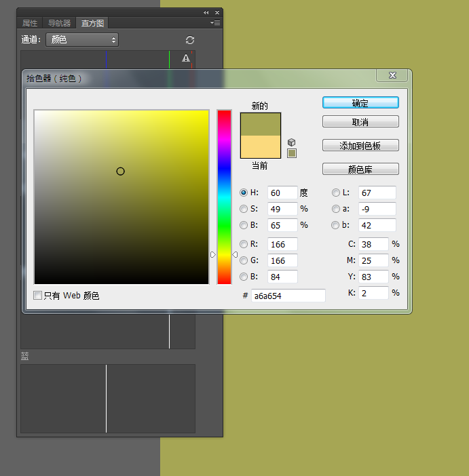Image resolution: width=469 pixels, height=476 pixels.
Task: Open the 通道 channel dropdown
Action: [x=82, y=40]
